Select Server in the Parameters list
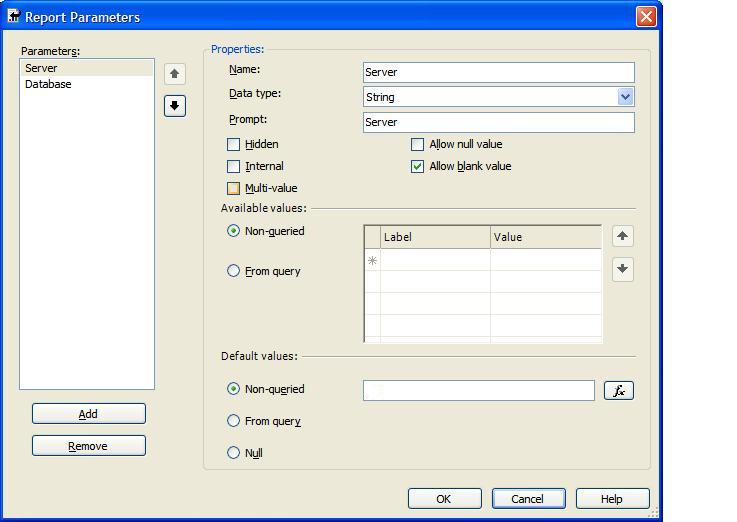Viewport: 737px width, 522px height. (x=42, y=69)
